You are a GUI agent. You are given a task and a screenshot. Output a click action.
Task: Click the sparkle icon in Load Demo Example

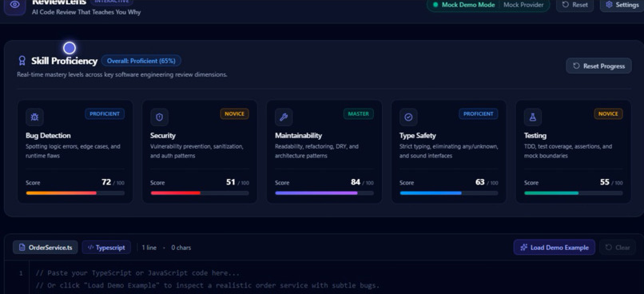click(x=523, y=248)
